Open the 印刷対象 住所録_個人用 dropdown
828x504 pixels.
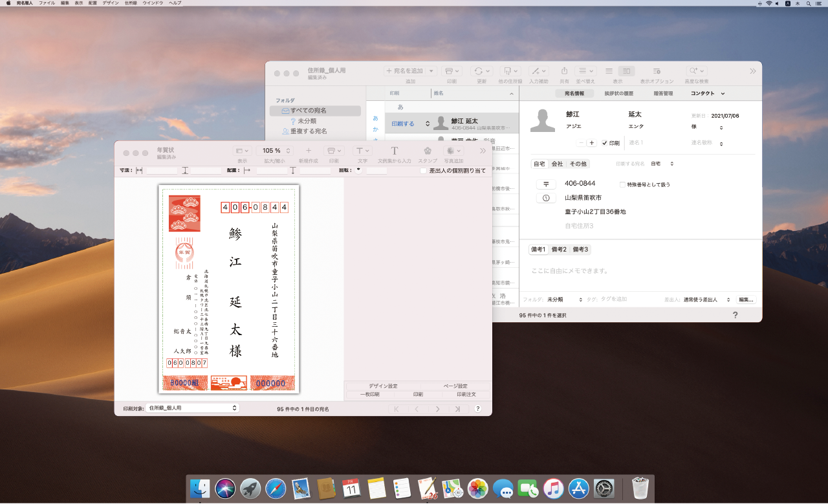pyautogui.click(x=192, y=408)
